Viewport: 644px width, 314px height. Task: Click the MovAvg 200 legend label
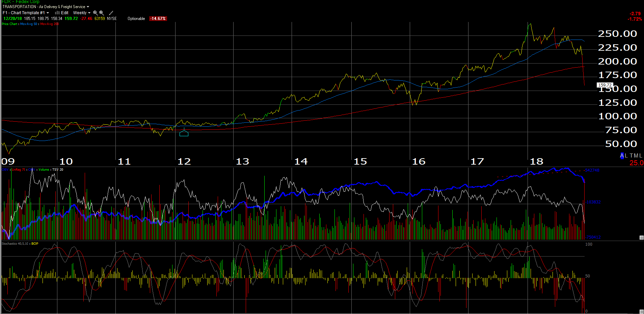click(50, 24)
